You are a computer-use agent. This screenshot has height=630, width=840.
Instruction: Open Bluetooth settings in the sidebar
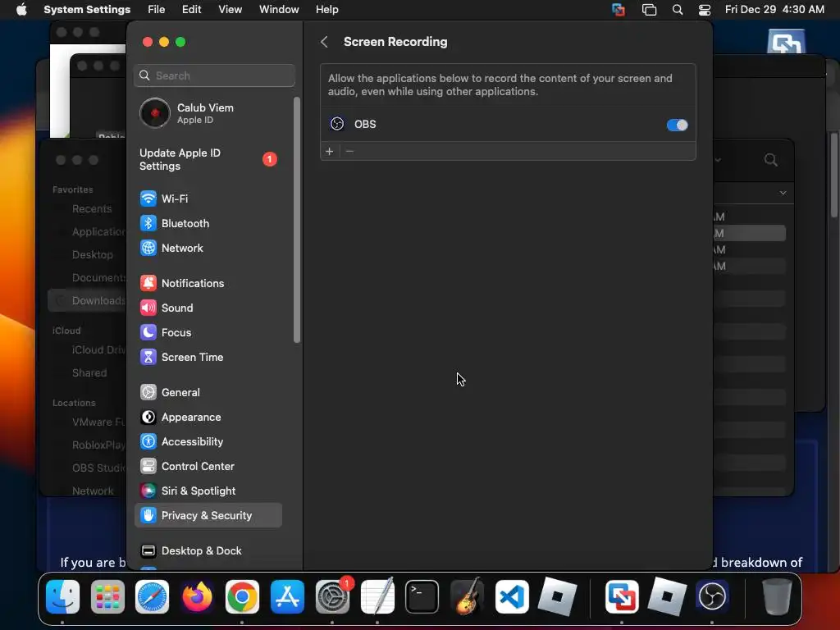[x=209, y=223]
